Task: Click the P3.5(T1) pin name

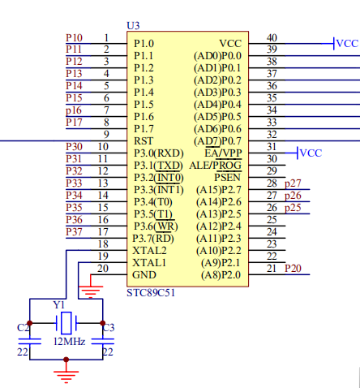Action: click(153, 214)
